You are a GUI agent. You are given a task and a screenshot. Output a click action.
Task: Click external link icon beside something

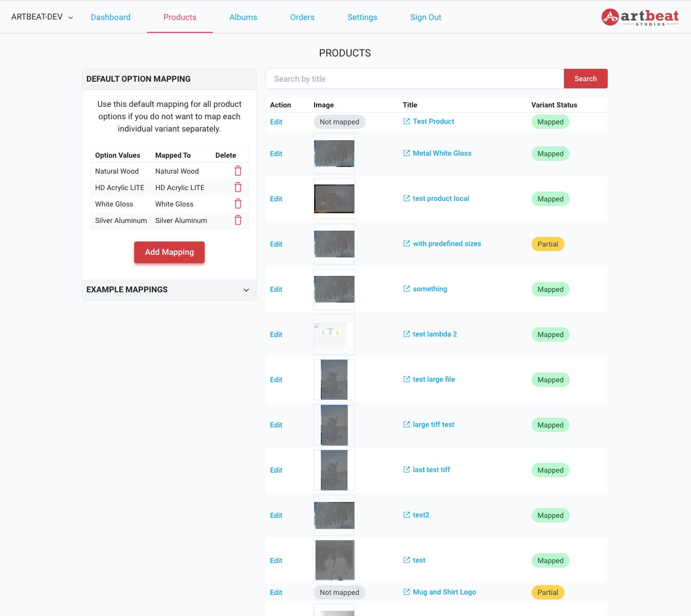[407, 289]
